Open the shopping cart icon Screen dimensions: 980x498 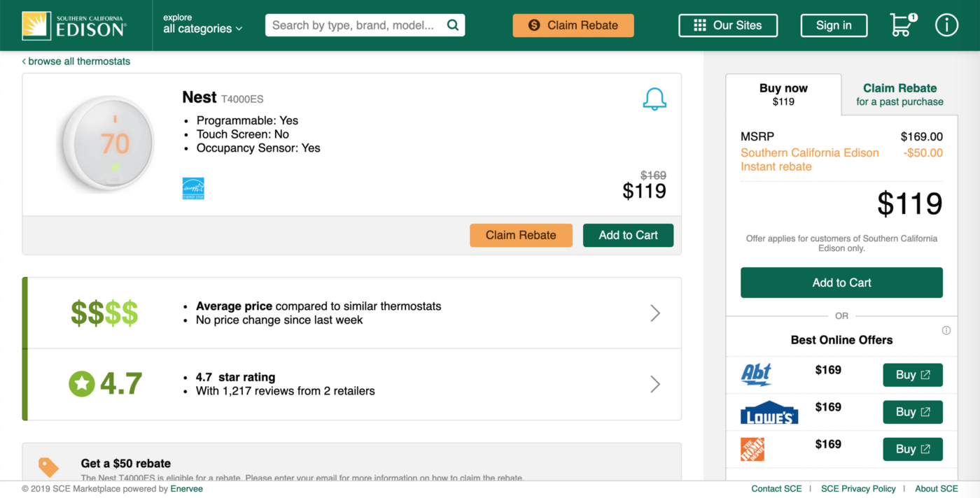[903, 24]
